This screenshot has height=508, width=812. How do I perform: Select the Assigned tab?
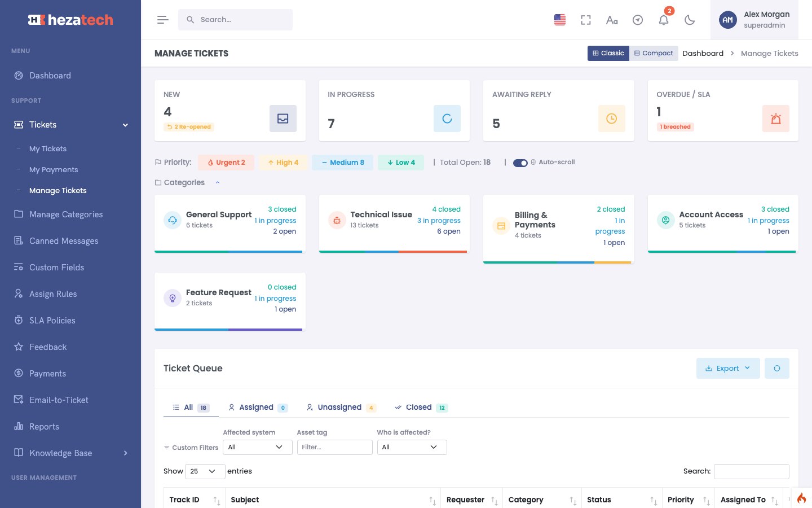click(x=258, y=408)
